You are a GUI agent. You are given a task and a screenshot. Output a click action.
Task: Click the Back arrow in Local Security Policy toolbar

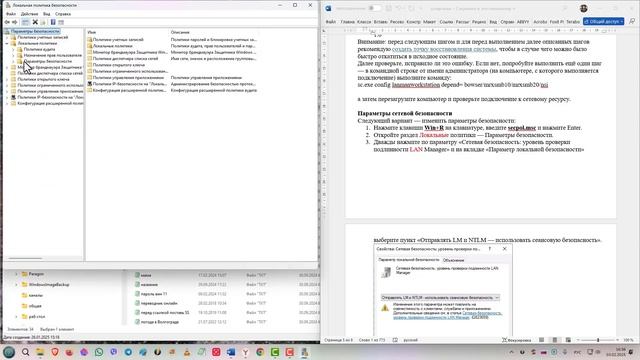(7, 22)
